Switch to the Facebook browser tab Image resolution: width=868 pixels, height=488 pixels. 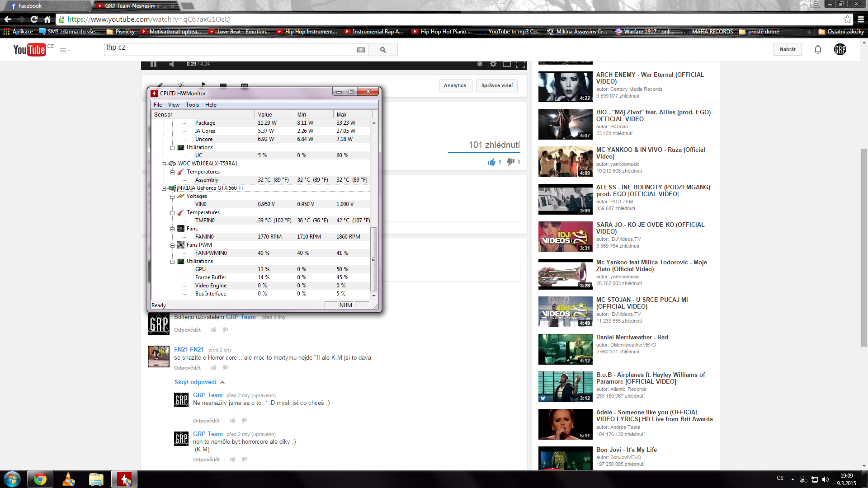[47, 6]
